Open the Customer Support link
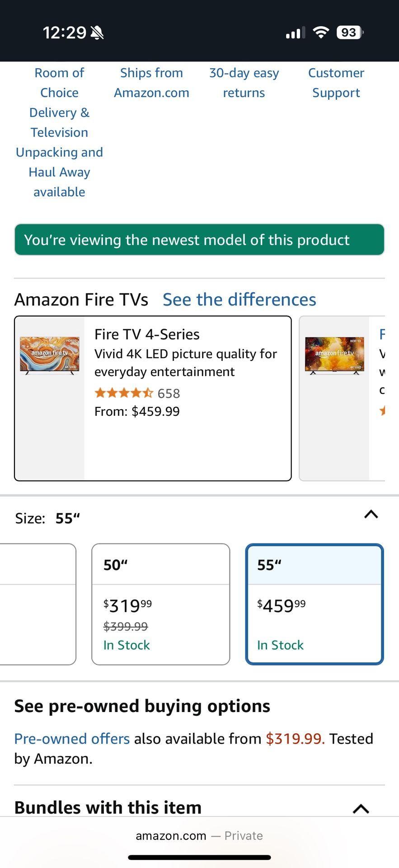 336,83
